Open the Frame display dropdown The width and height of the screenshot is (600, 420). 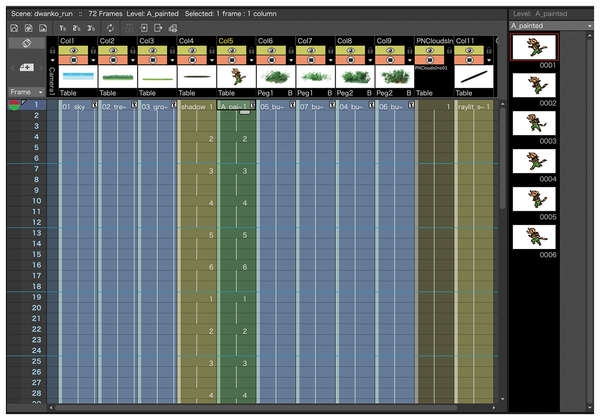25,90
